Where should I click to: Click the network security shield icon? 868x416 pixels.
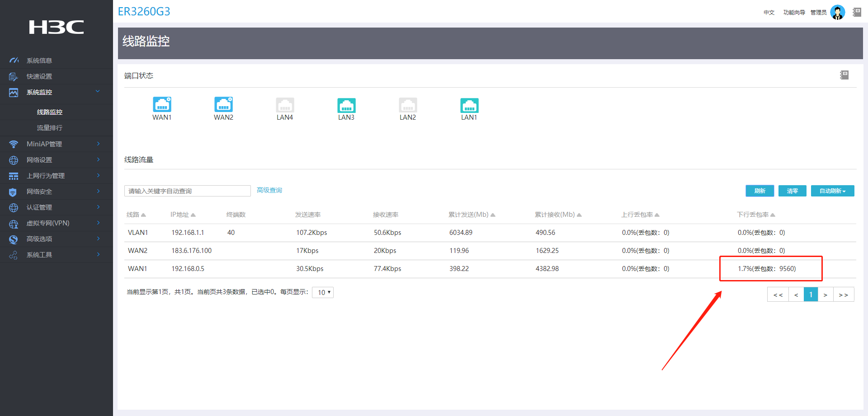coord(13,192)
